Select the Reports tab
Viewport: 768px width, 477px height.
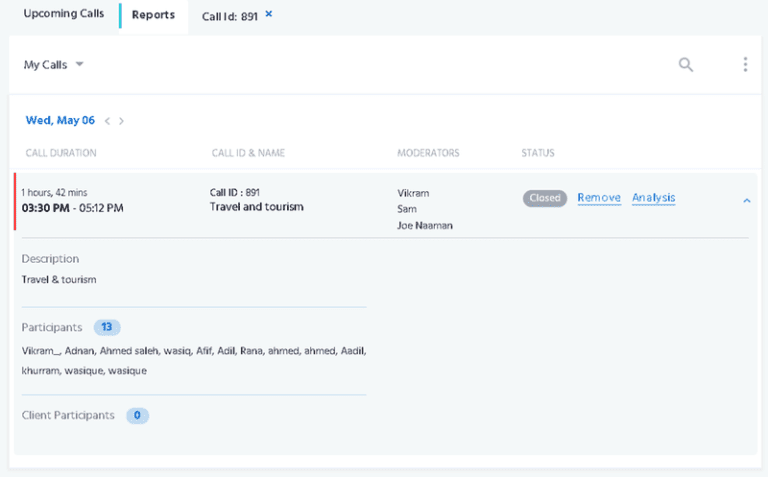click(153, 15)
